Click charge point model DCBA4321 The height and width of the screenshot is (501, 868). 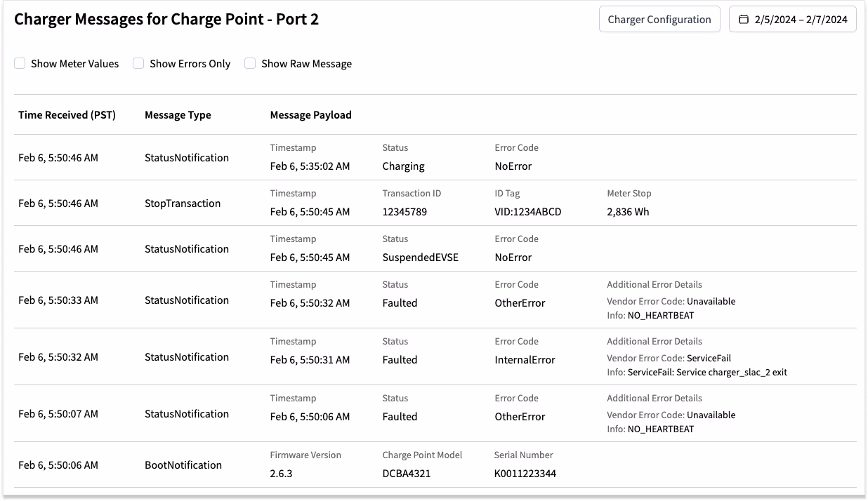click(407, 474)
